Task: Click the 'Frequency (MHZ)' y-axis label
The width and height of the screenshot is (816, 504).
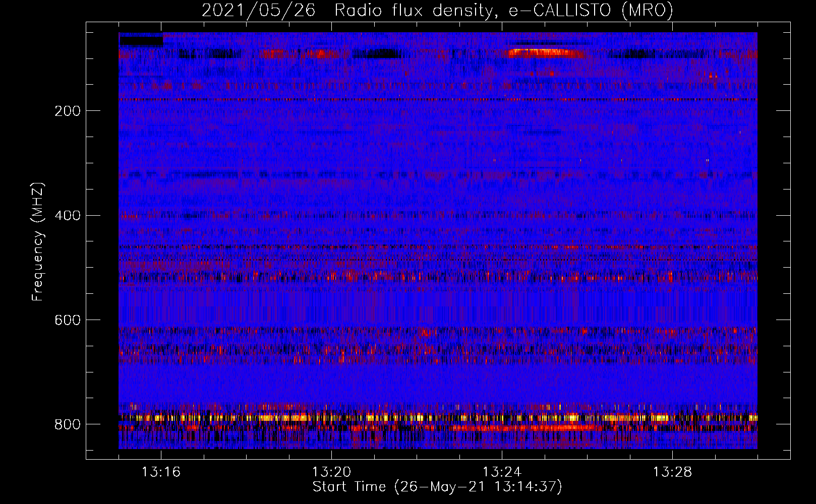Action: tap(38, 241)
